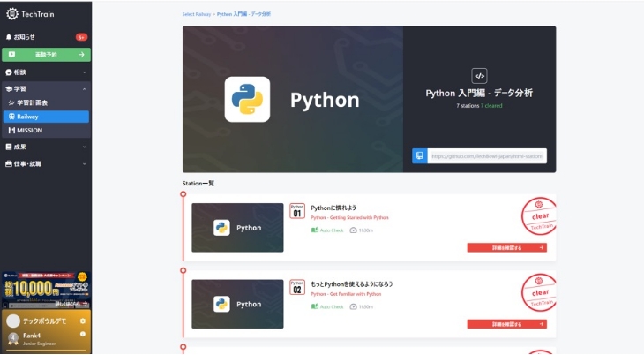Click the 仕事・就職 briefcase icon
The width and height of the screenshot is (644, 355).
pos(9,163)
